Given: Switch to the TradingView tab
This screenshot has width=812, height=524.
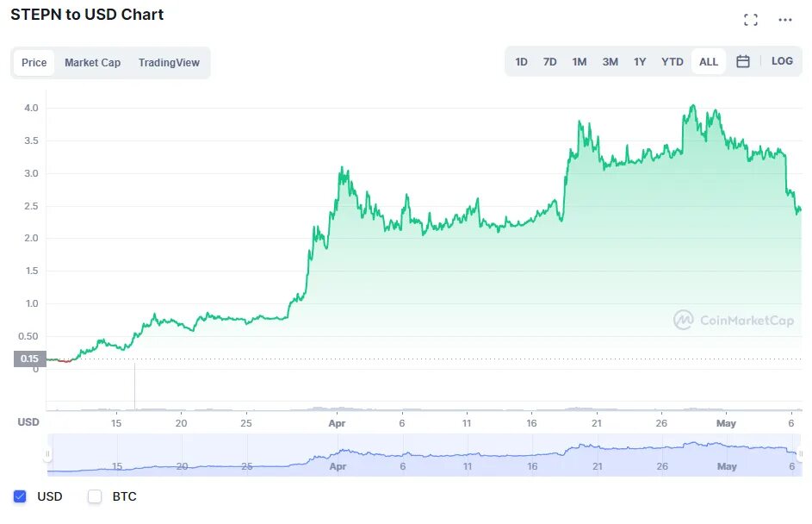Looking at the screenshot, I should (x=169, y=63).
